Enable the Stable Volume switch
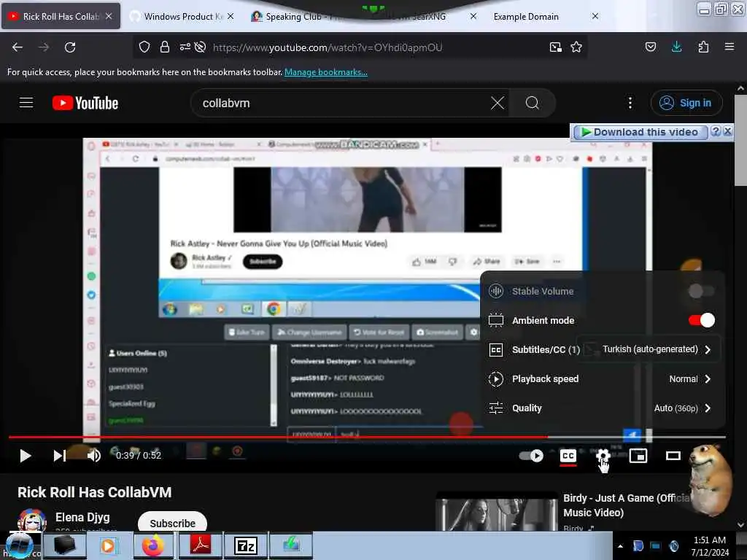Viewport: 747px width, 560px height. click(701, 291)
